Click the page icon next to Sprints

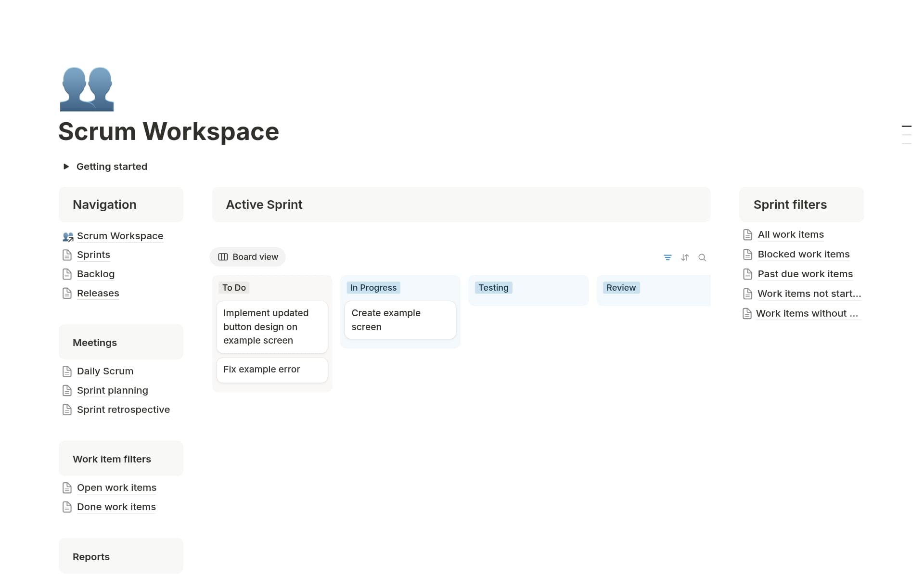point(67,255)
